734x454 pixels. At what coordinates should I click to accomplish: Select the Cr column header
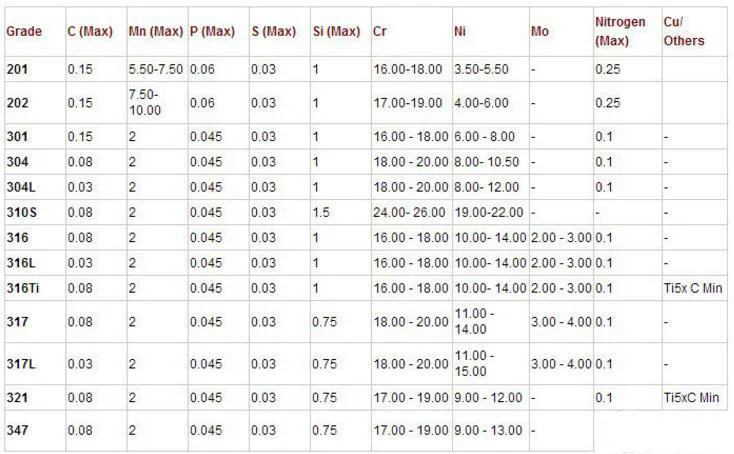point(380,32)
